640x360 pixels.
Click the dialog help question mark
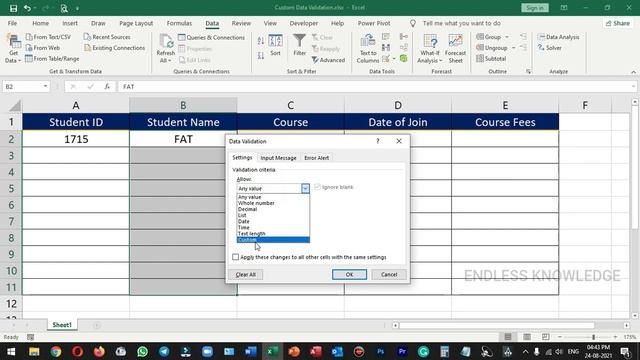(378, 141)
